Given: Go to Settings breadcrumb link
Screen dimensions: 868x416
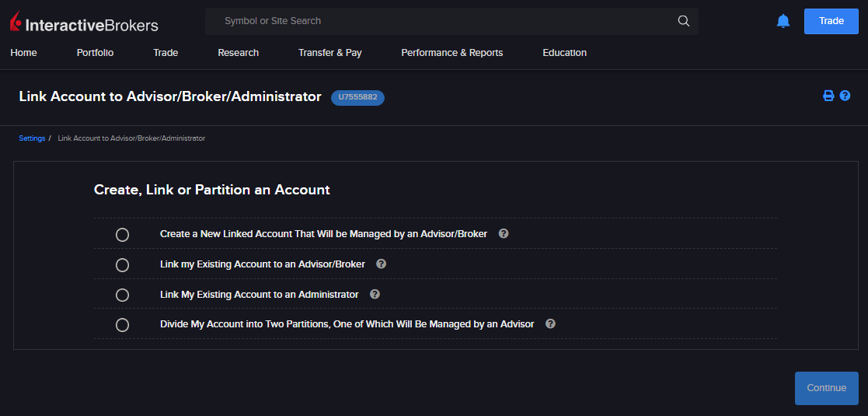Looking at the screenshot, I should [x=32, y=138].
